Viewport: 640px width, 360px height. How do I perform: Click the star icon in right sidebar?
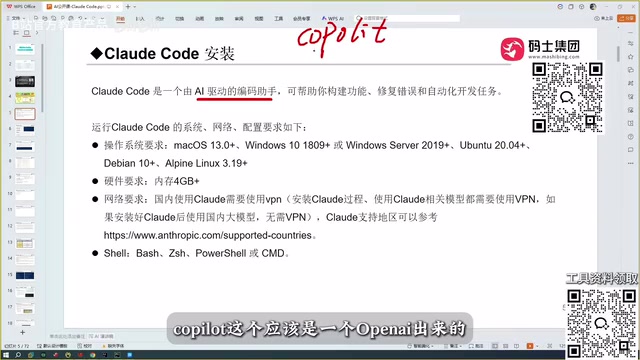[x=631, y=57]
